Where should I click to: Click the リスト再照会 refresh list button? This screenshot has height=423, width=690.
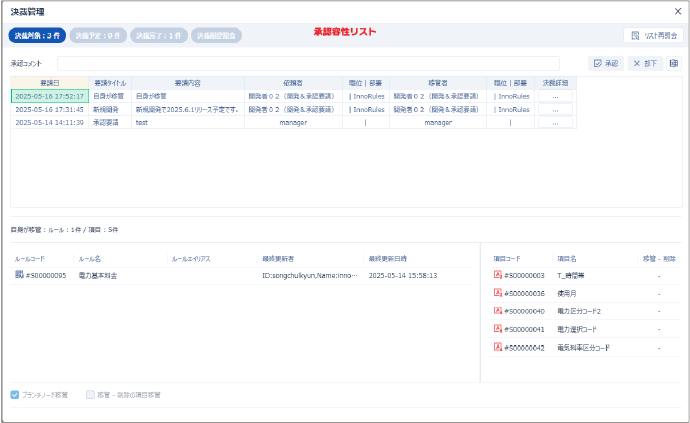click(x=653, y=35)
